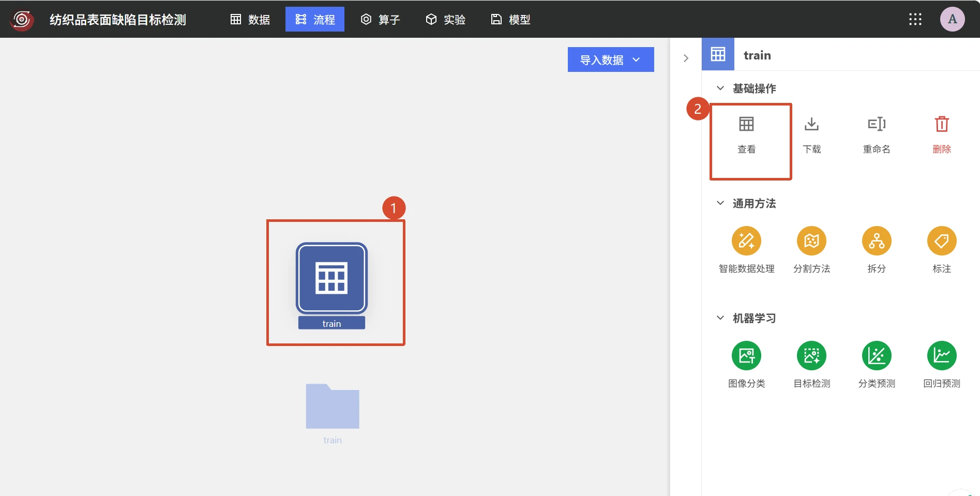Click the train label under dataset node
The width and height of the screenshot is (980, 496).
(331, 323)
